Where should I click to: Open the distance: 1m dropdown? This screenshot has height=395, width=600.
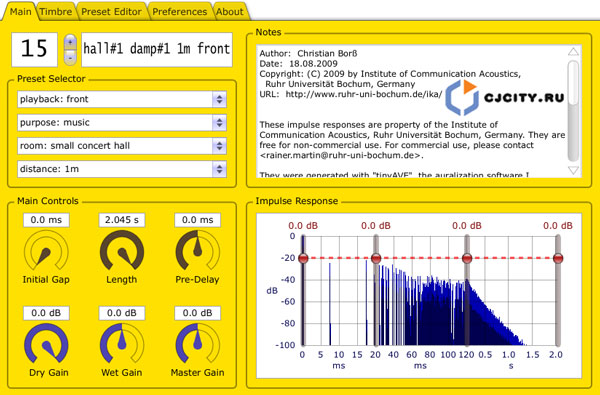pos(122,169)
